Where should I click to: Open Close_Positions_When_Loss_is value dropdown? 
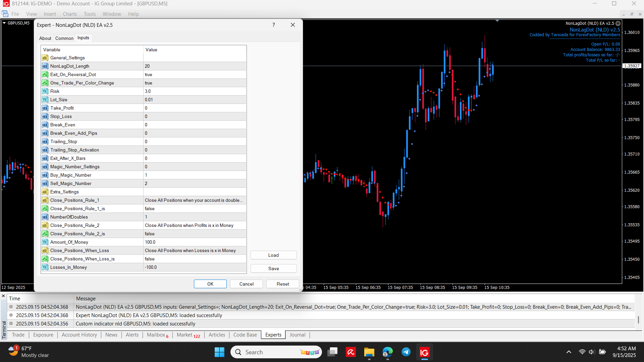click(x=195, y=259)
